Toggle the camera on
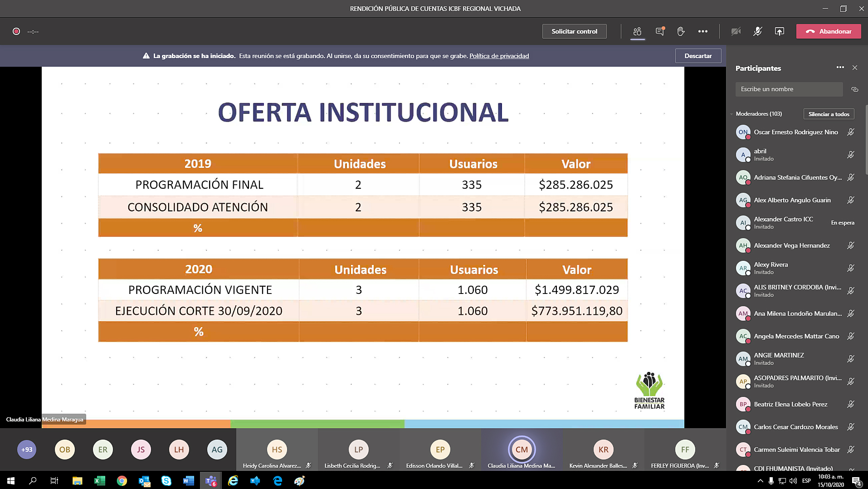868x489 pixels. pos(736,31)
